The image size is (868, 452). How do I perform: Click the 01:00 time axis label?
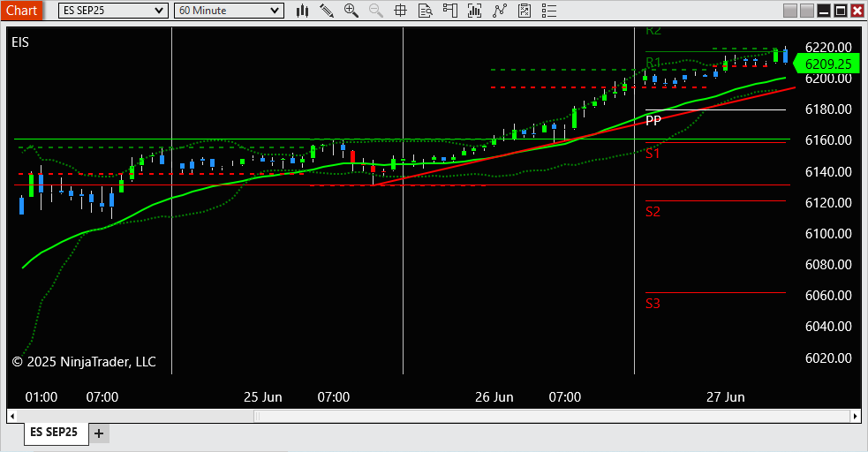pos(42,397)
